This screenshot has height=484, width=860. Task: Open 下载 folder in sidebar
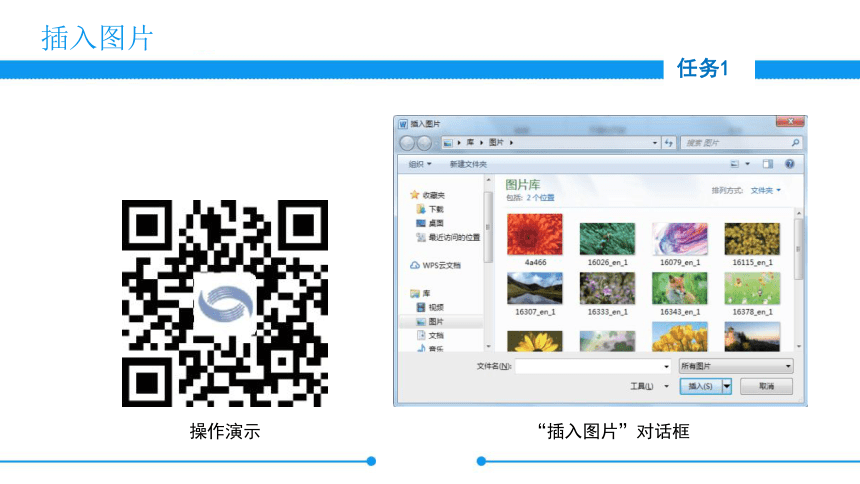pyautogui.click(x=430, y=209)
